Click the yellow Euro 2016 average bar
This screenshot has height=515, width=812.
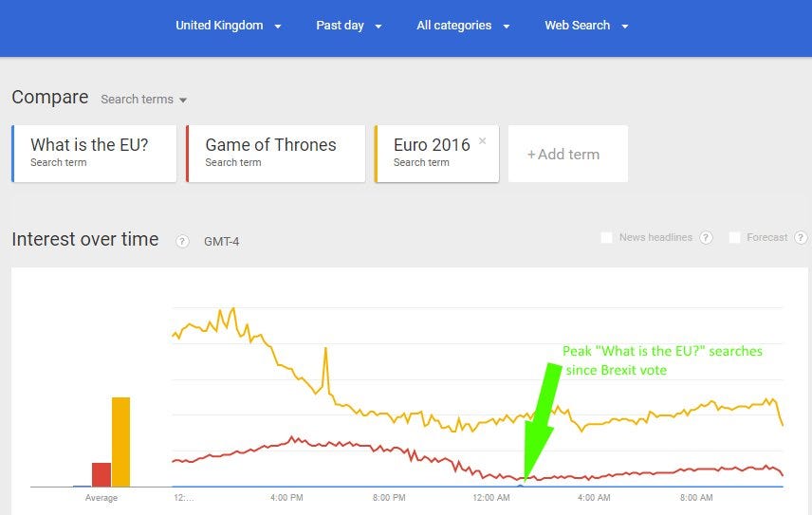[120, 442]
